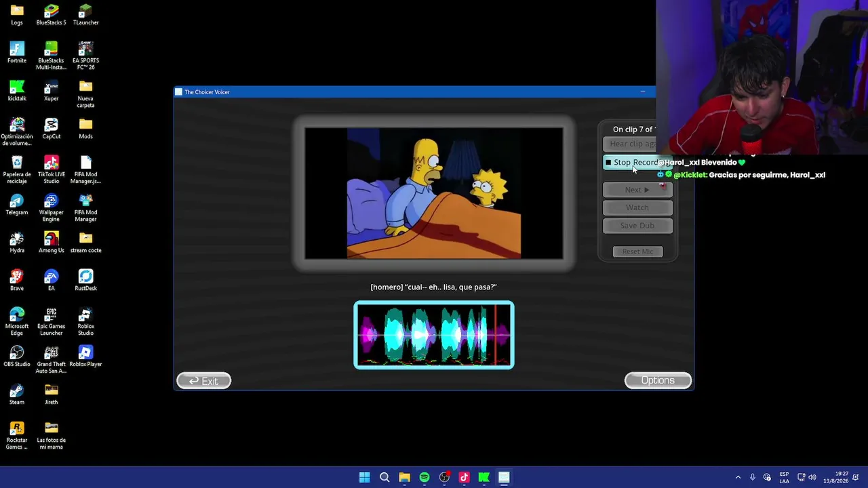Open the Microsoft Edge desktop shortcut
This screenshot has height=488, width=868.
point(17,321)
